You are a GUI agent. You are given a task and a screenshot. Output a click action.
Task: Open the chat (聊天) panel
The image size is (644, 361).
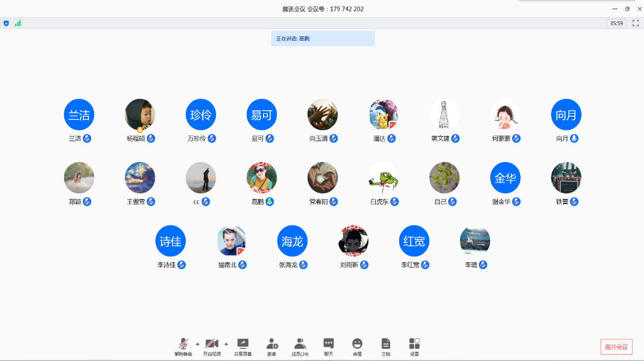point(329,347)
